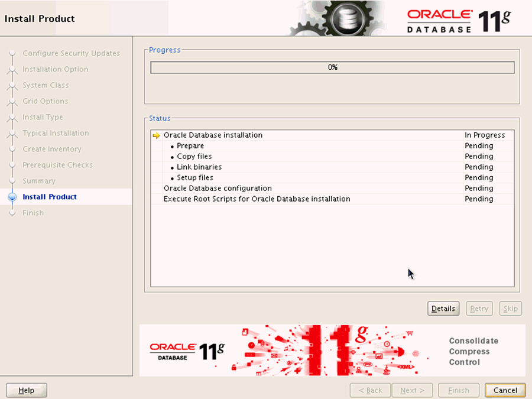Select yellow arrow in-progress icon

point(156,135)
